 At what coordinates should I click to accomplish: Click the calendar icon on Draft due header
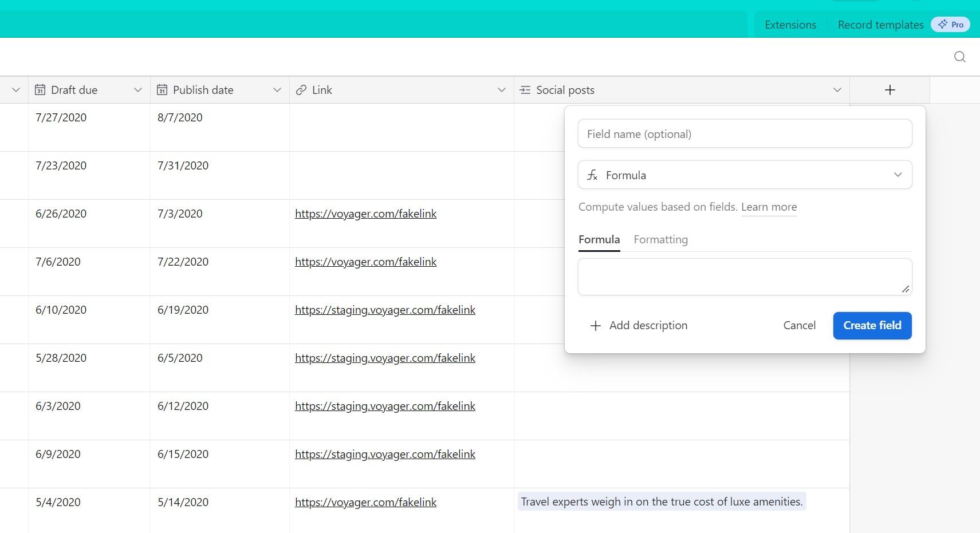point(40,90)
